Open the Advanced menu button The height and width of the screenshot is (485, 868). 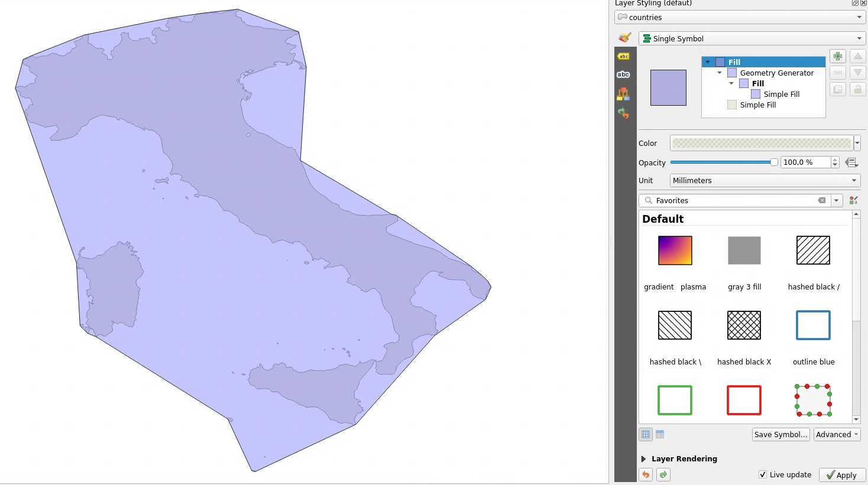(837, 434)
